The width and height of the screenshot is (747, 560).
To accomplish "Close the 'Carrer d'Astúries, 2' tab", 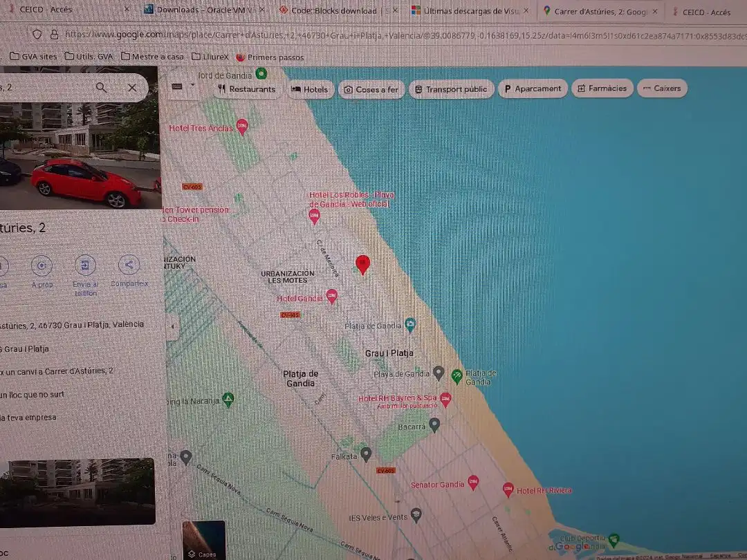I will click(655, 12).
